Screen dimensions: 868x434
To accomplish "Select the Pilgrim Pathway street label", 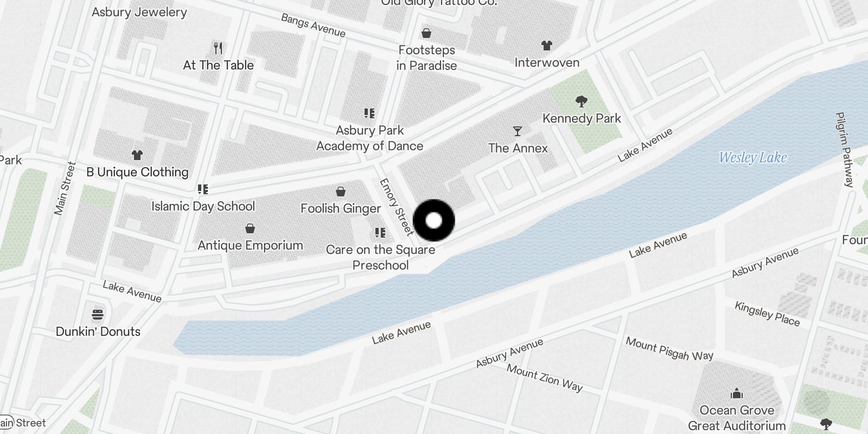I will (845, 150).
